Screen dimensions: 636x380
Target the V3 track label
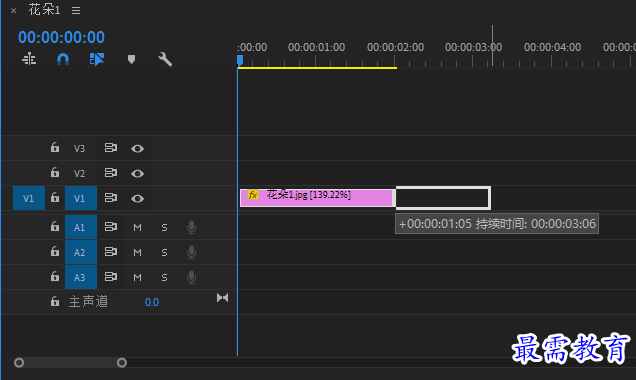80,148
